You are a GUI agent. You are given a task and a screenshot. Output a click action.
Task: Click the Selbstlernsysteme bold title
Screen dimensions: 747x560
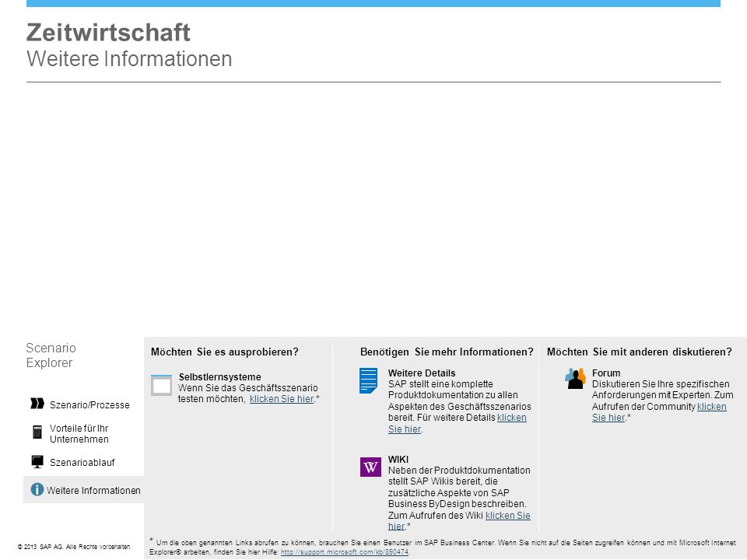(219, 377)
